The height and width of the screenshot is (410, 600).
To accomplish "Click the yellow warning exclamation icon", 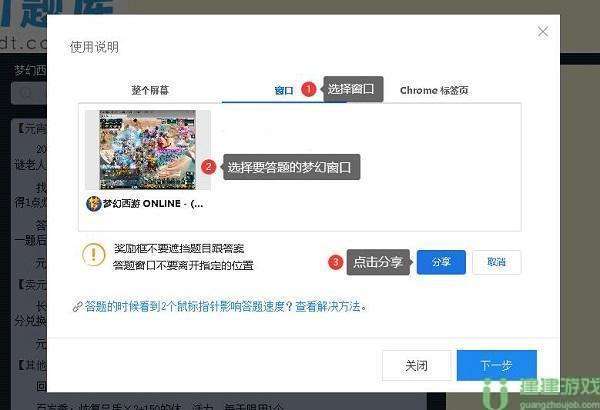I will (x=94, y=255).
